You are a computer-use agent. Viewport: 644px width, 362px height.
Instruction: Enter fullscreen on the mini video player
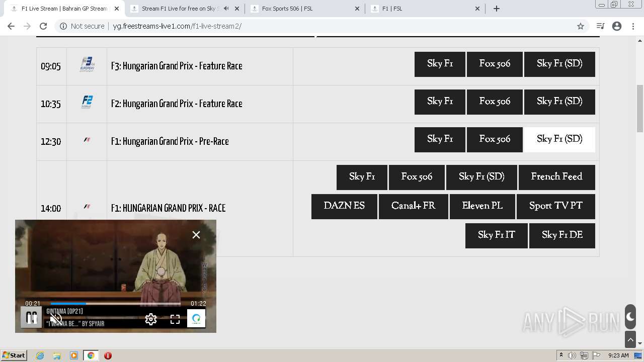click(175, 319)
